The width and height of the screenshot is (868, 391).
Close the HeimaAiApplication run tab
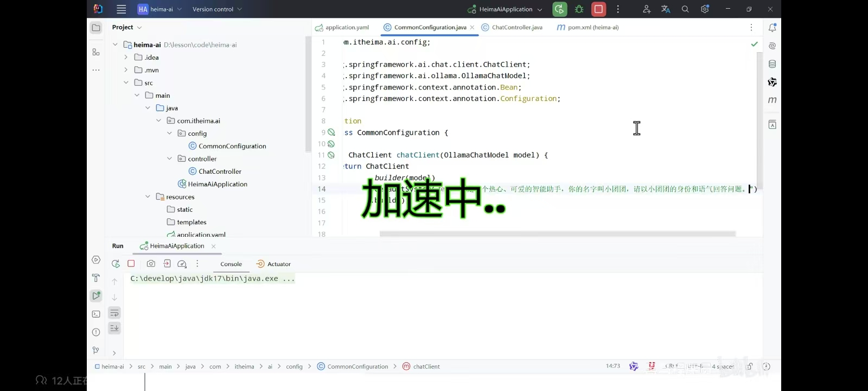pos(213,246)
